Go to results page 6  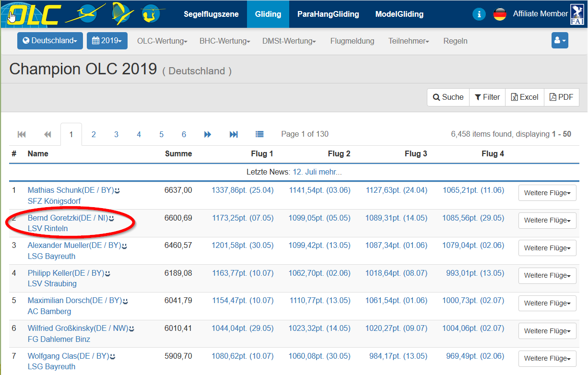tap(184, 134)
